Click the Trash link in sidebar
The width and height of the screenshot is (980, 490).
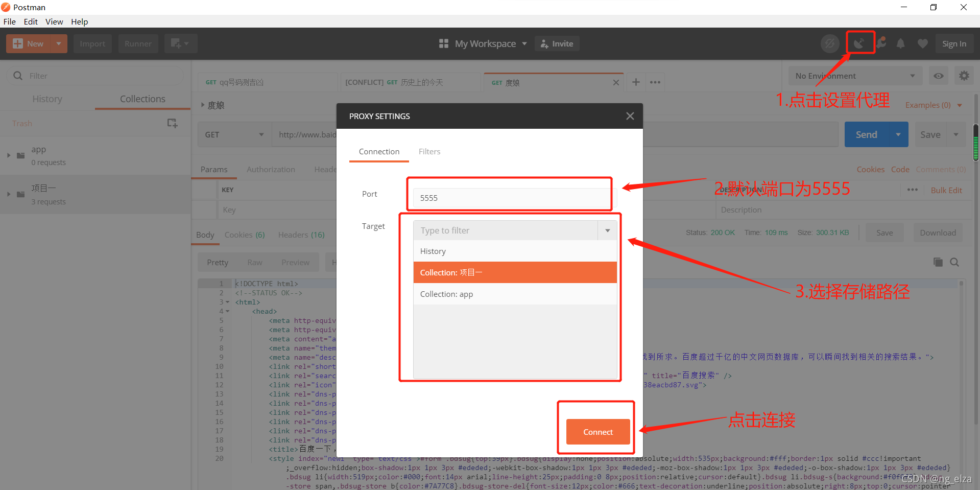click(22, 123)
